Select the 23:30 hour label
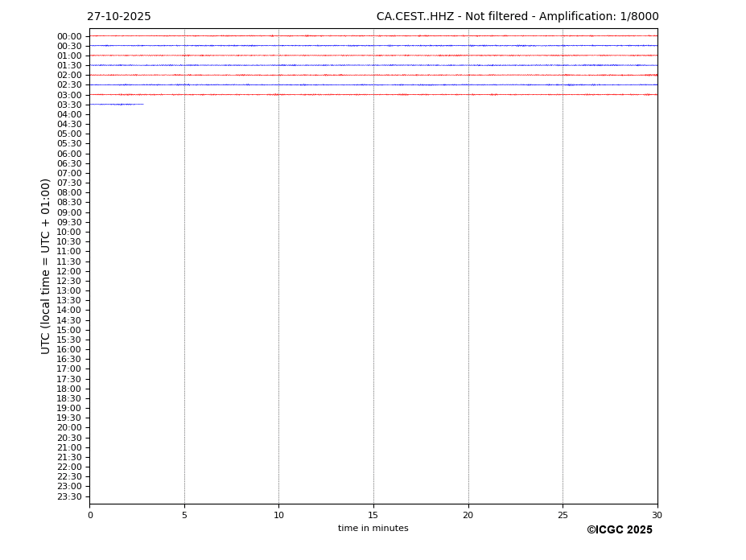746x560 pixels. click(x=69, y=496)
